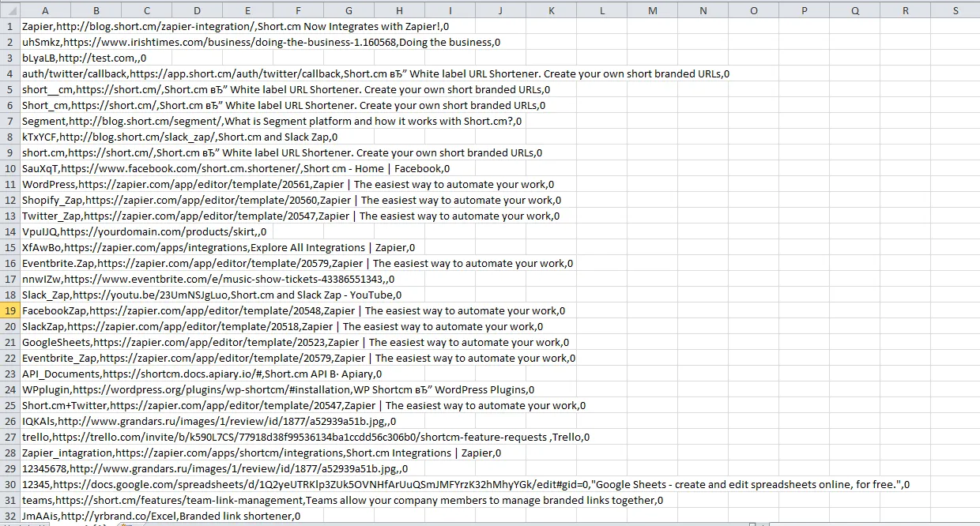The width and height of the screenshot is (980, 526).
Task: Select column F header
Action: (x=298, y=10)
